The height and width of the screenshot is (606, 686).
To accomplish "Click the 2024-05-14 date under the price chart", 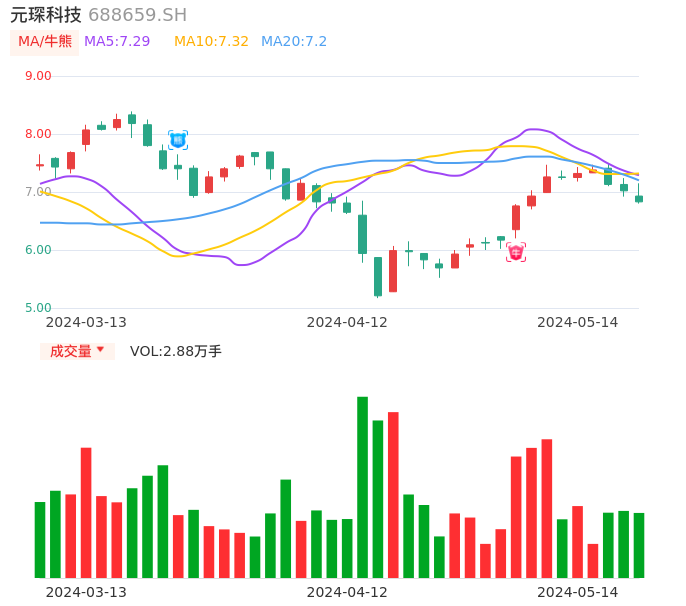I will click(x=578, y=322).
